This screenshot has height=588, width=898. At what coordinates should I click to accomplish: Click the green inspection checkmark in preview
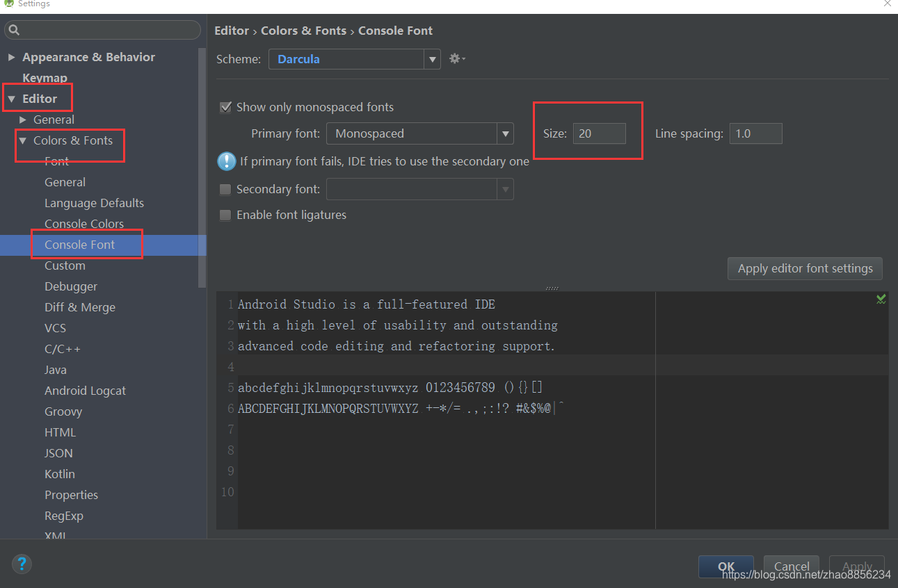(881, 300)
